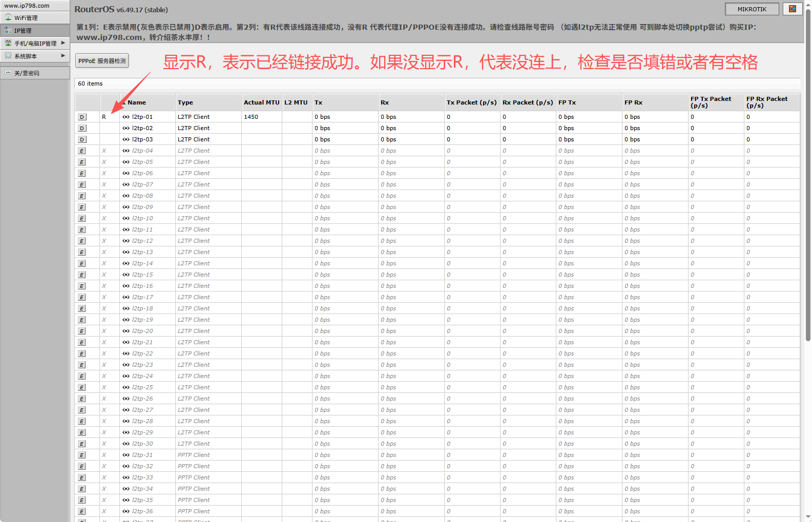Click the PPPoE 服务器检测 button
812x522 pixels.
[102, 61]
